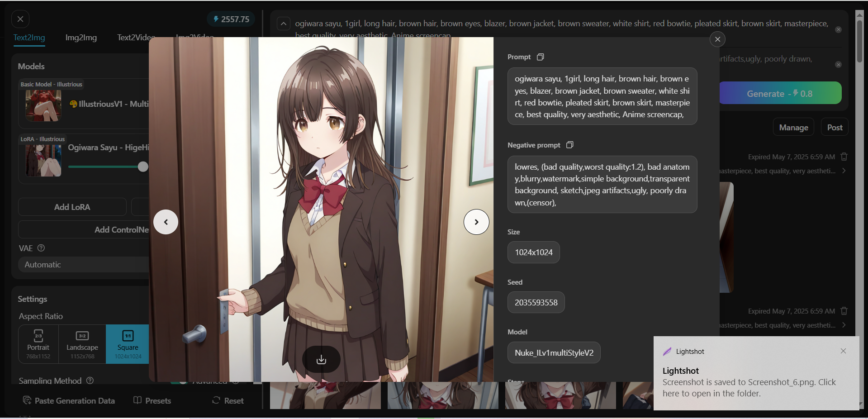This screenshot has height=419, width=868.
Task: Select the IllustriousV1 base model thumbnail
Action: click(x=43, y=105)
